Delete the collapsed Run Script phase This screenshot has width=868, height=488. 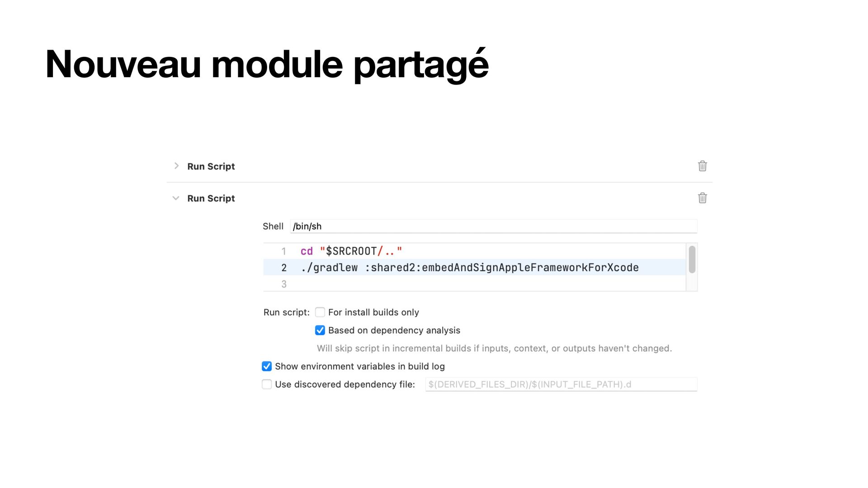click(702, 166)
